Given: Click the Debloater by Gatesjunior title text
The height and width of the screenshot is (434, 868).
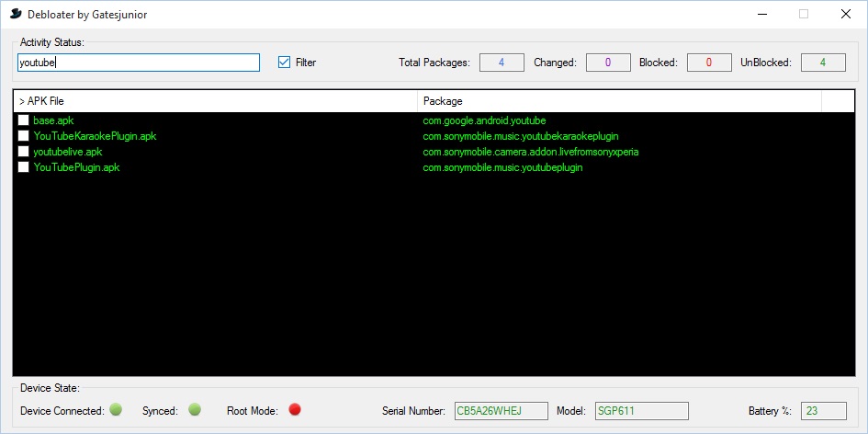Looking at the screenshot, I should pyautogui.click(x=87, y=15).
